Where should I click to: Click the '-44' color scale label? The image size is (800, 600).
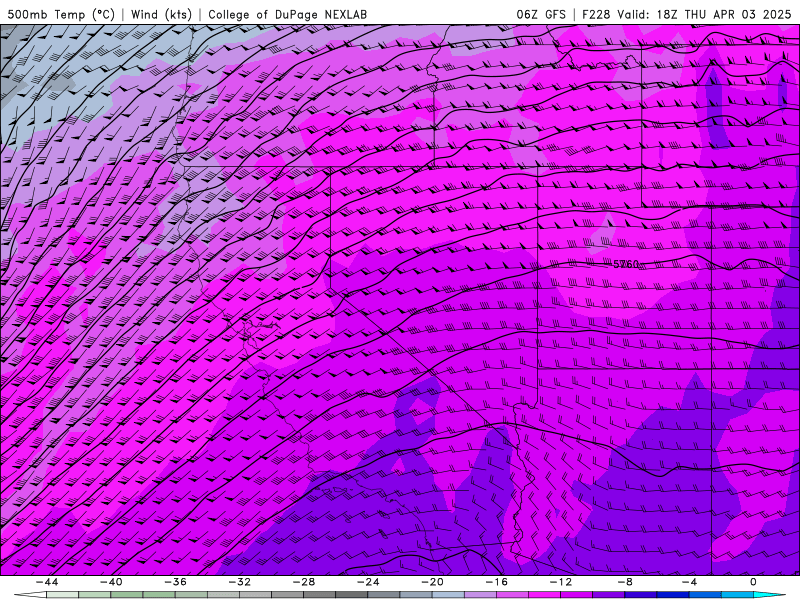[47, 582]
